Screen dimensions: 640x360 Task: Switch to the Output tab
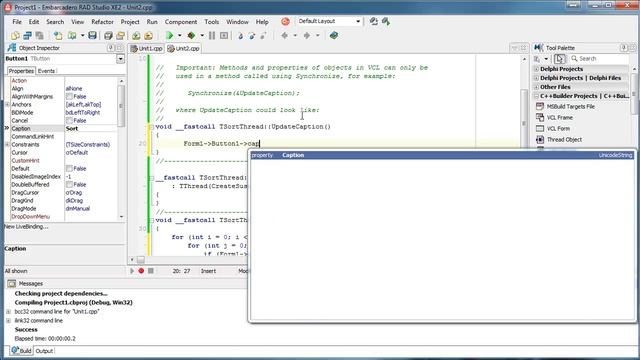point(44,351)
